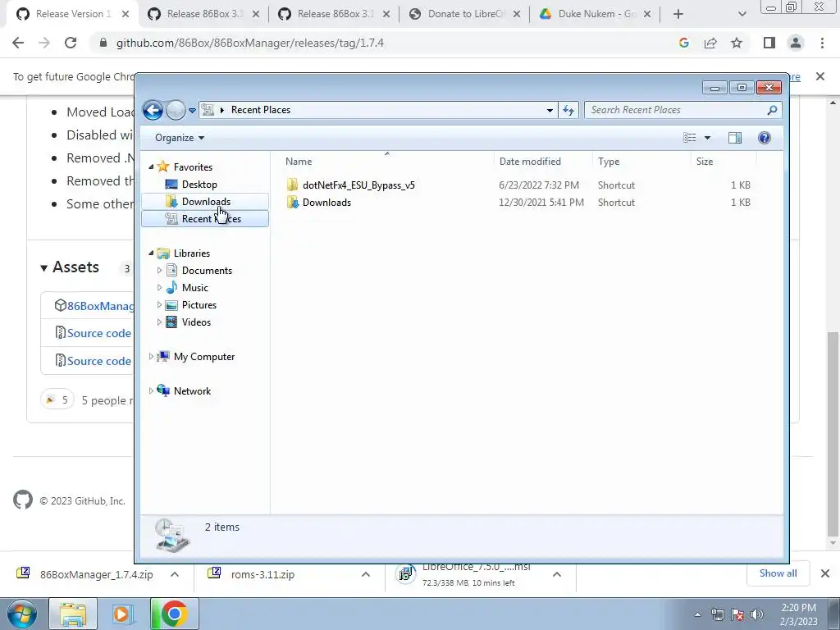This screenshot has height=630, width=840.
Task: Expand My Computer node
Action: click(x=151, y=356)
